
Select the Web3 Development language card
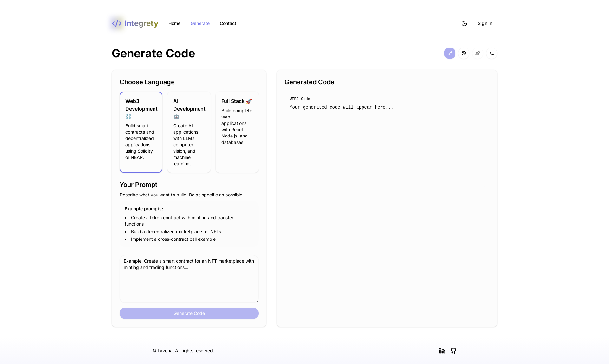tap(141, 132)
